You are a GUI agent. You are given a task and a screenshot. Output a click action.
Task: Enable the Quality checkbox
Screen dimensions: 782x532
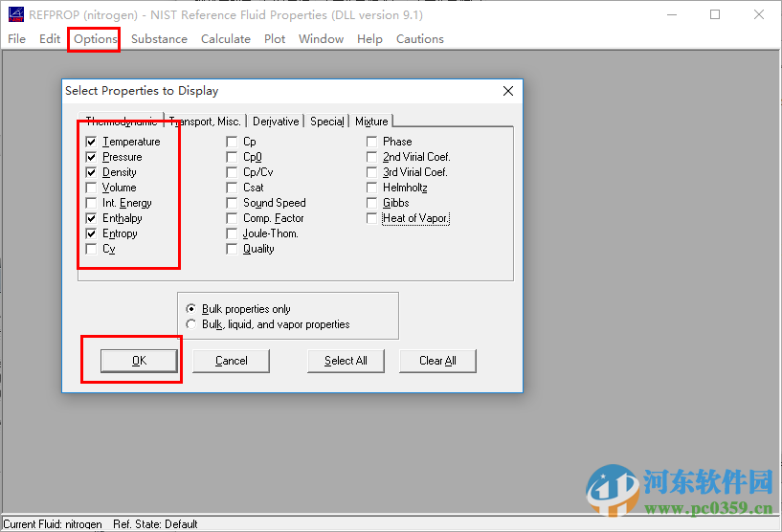232,249
